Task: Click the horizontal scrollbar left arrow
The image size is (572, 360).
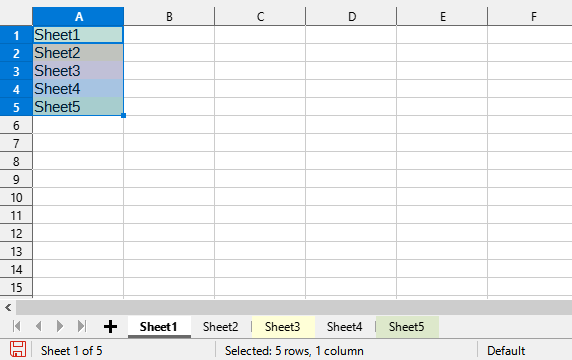Action: (x=8, y=308)
